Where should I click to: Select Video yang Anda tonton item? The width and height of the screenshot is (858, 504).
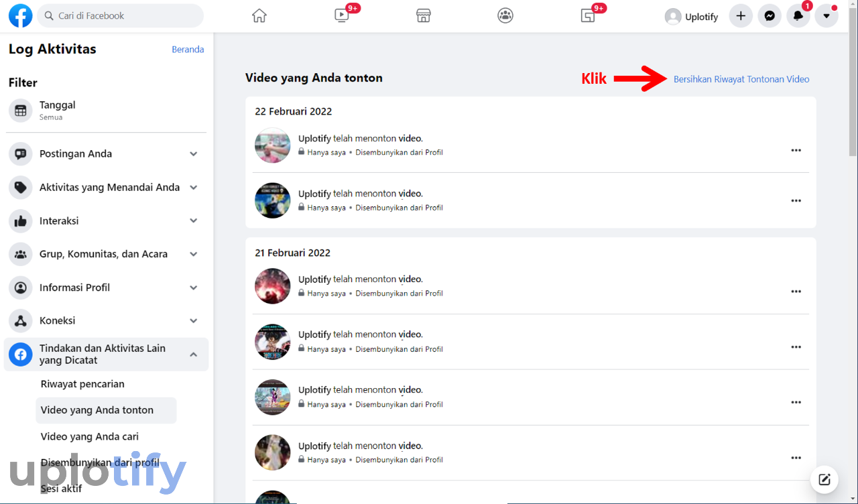point(106,410)
